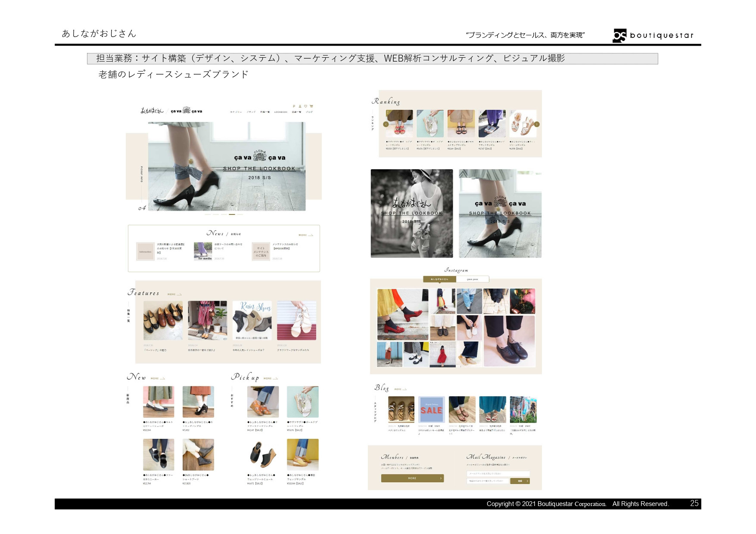The height and width of the screenshot is (534, 756).
Task: Click the heart wishlist icon in the header
Action: 306,106
